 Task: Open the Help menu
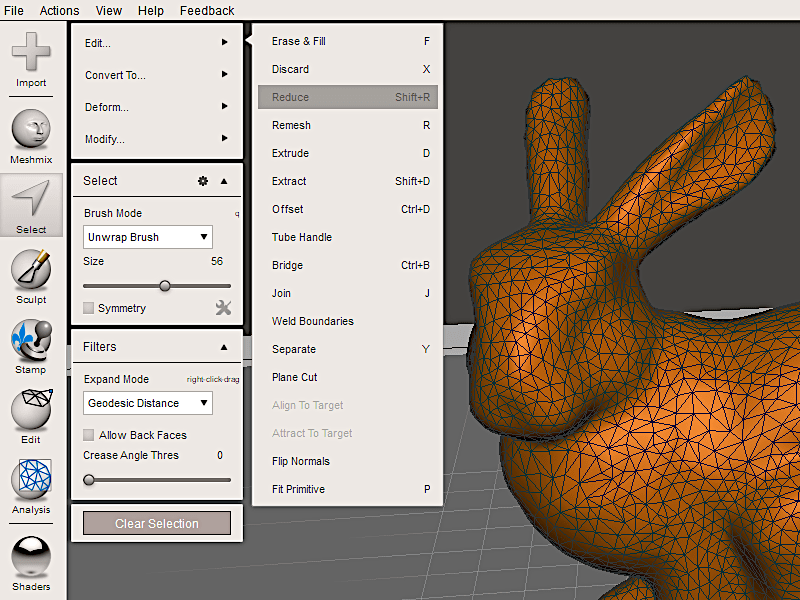151,10
